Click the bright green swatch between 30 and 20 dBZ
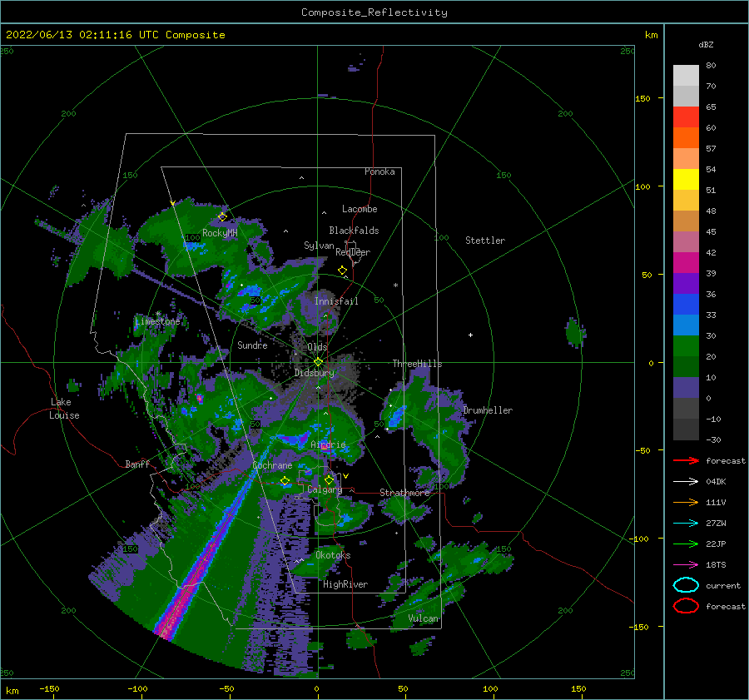The height and width of the screenshot is (700, 749). pos(686,346)
